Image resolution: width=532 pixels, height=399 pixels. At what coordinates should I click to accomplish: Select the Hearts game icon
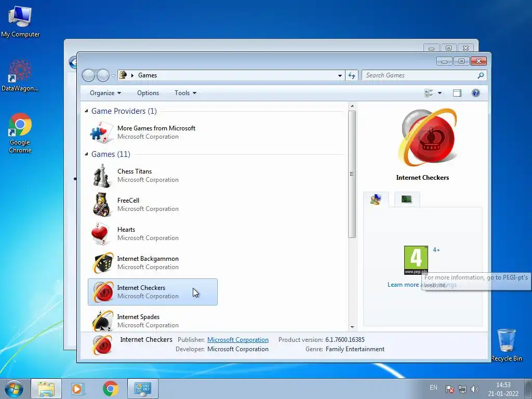pos(101,234)
